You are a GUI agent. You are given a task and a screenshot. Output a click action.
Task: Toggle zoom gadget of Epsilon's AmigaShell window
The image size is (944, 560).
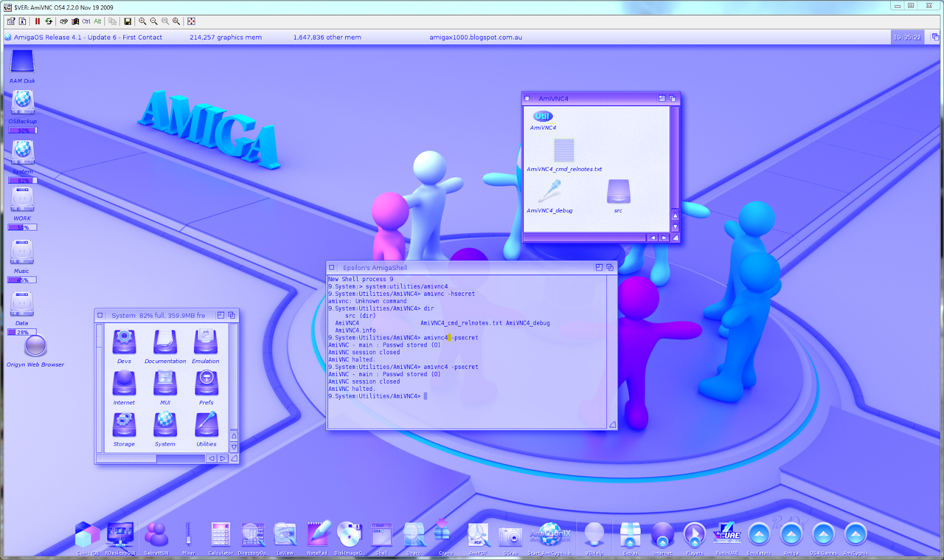click(x=599, y=268)
